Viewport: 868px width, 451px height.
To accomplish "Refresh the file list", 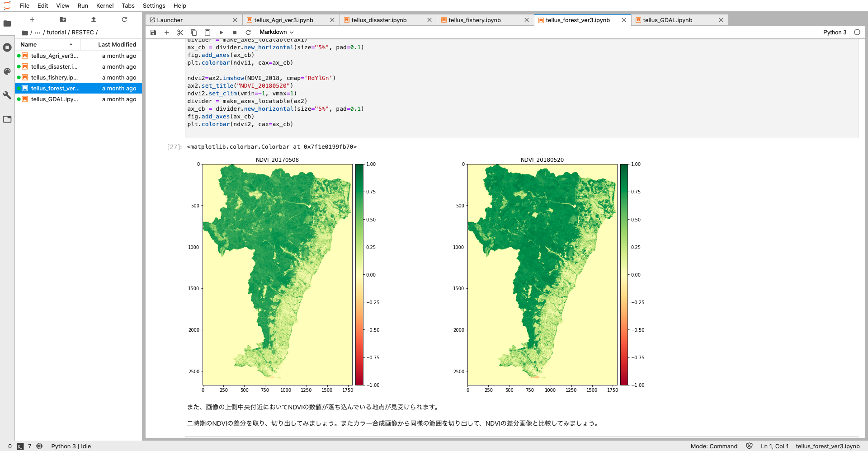I will [x=124, y=19].
